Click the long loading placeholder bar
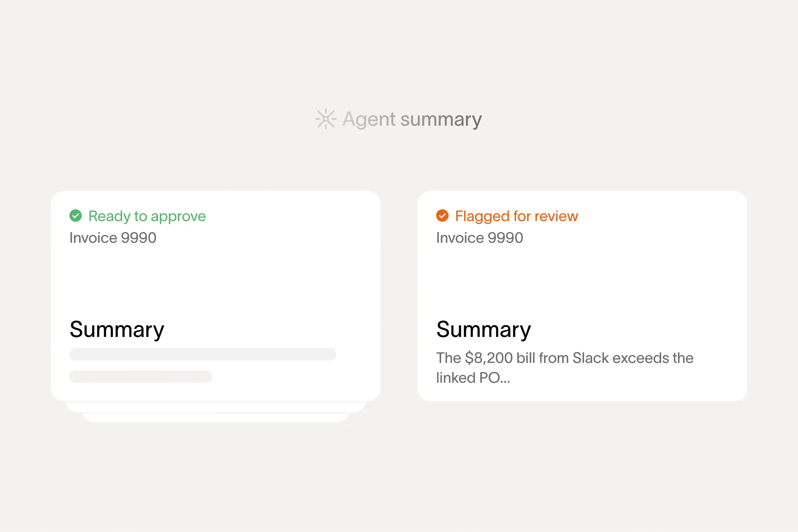 click(202, 354)
